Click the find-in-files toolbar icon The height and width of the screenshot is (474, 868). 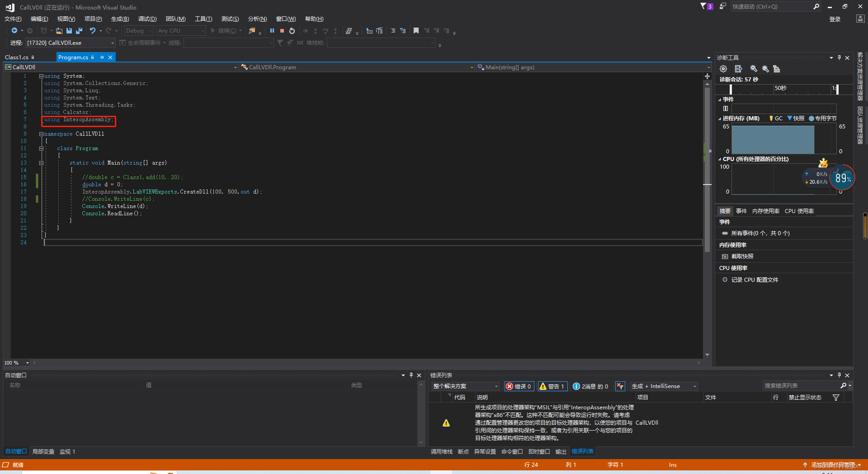[x=252, y=31]
